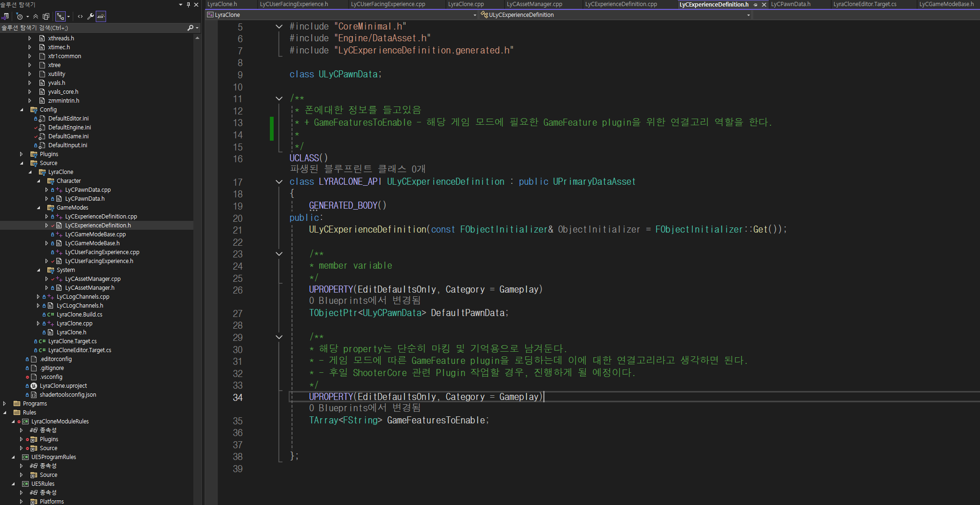Collapse the #include block at line 5
The image size is (980, 505).
(x=279, y=27)
